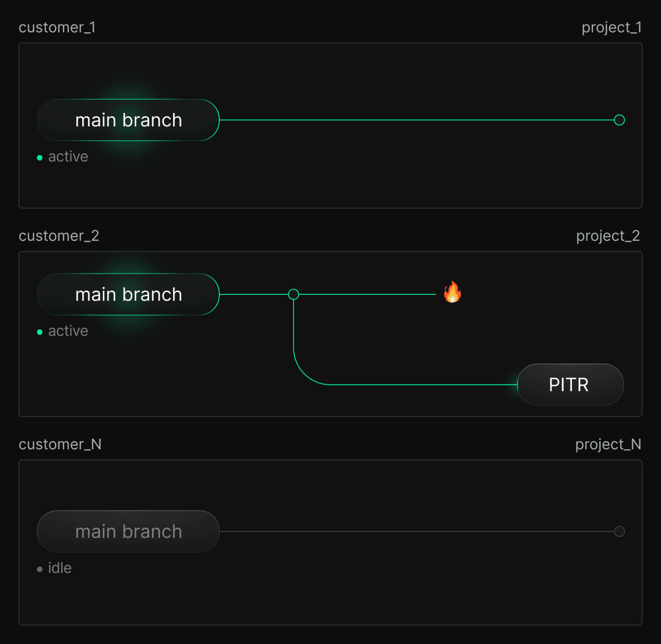Click the project_2 label
This screenshot has width=661, height=644.
608,236
